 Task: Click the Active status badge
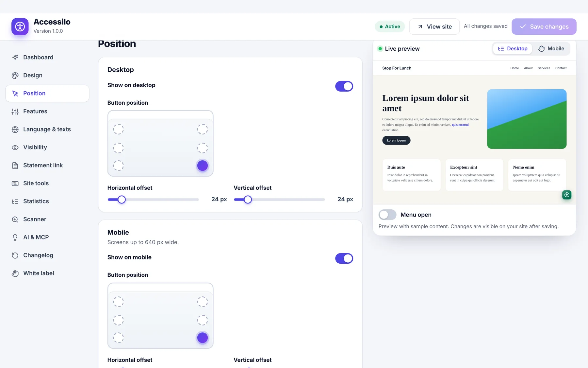click(x=390, y=26)
